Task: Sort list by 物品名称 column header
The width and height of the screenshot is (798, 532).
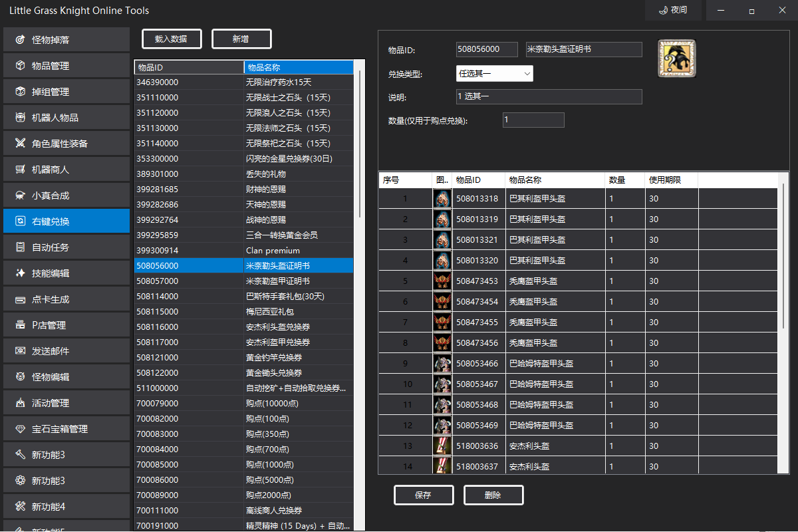Action: click(x=299, y=67)
